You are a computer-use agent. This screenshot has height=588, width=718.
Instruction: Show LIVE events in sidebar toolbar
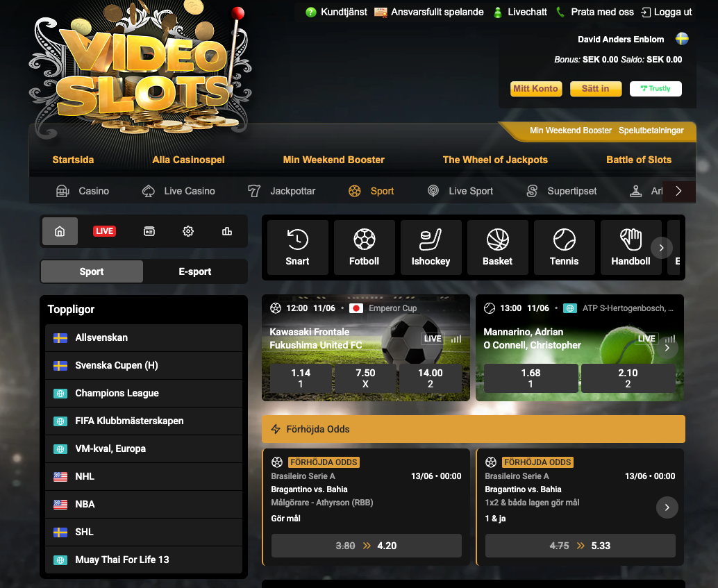104,231
